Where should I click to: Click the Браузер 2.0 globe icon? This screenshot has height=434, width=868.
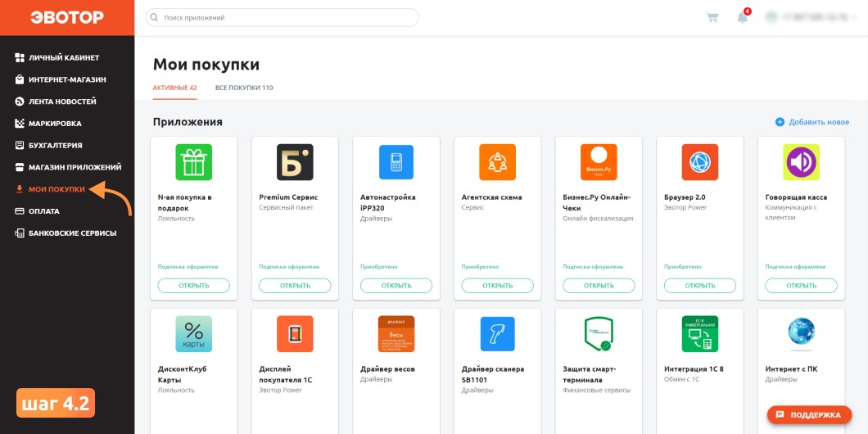[x=700, y=162]
